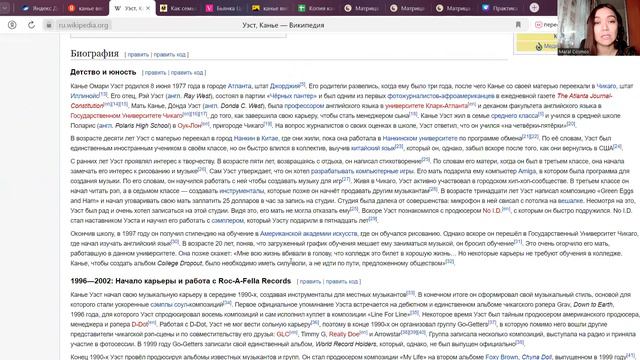Click the presenter webcam video thumbnail
This screenshot has width=640, height=360.
(x=598, y=27)
